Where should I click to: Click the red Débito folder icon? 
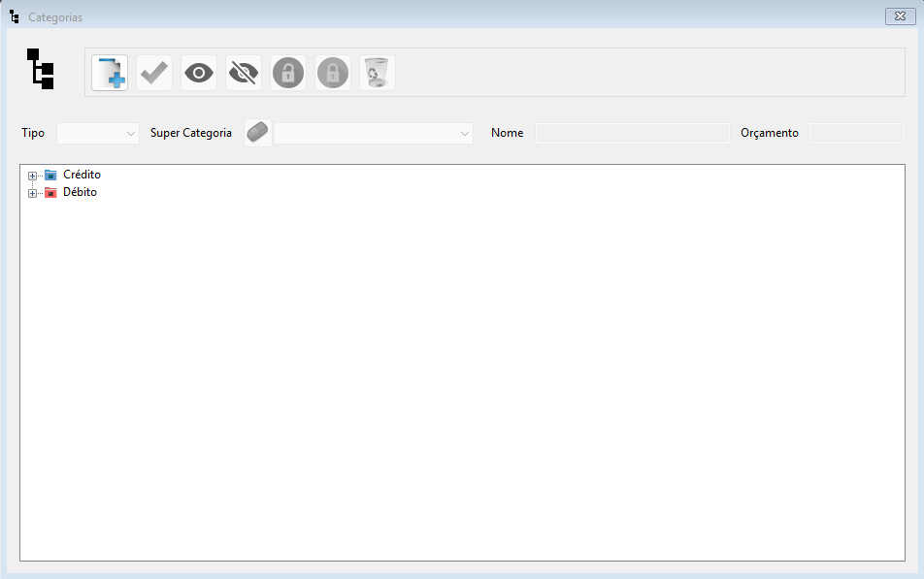[50, 193]
